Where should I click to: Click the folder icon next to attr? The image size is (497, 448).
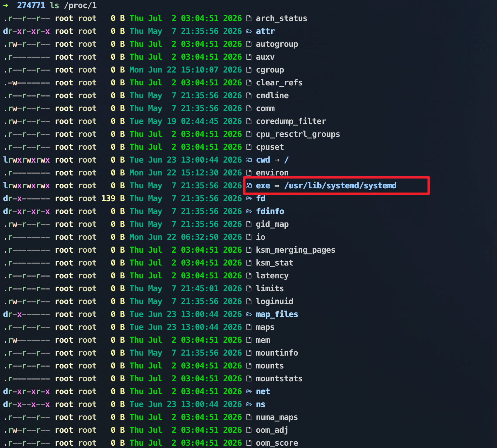(x=249, y=31)
